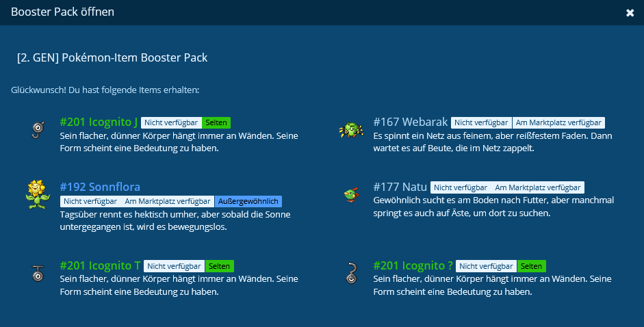Open the #201 Icognito ? item link
This screenshot has height=327, width=644.
click(x=413, y=265)
